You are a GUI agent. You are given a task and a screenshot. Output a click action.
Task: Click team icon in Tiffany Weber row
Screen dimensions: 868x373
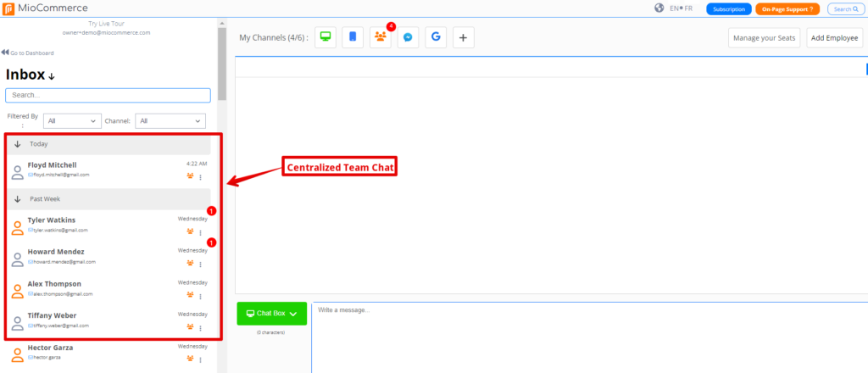pos(191,326)
